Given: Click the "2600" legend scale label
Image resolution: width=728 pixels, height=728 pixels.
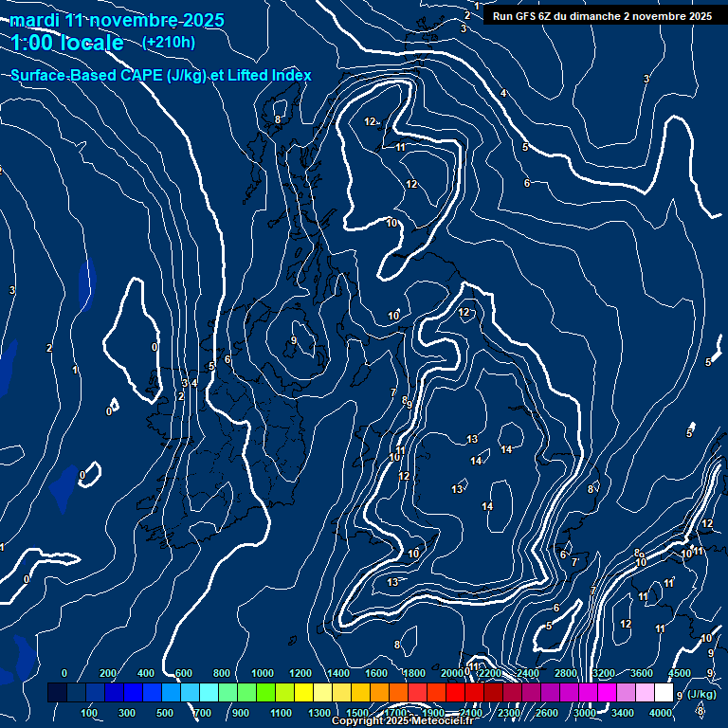Looking at the screenshot, I should pos(546,713).
